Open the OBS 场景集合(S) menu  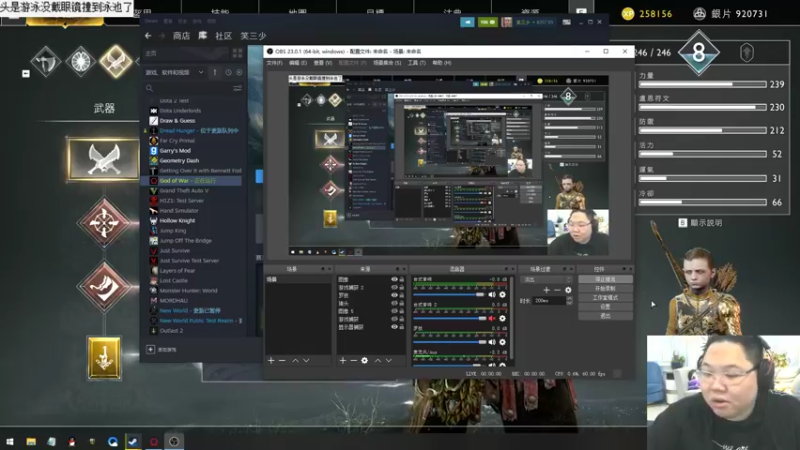tap(387, 63)
